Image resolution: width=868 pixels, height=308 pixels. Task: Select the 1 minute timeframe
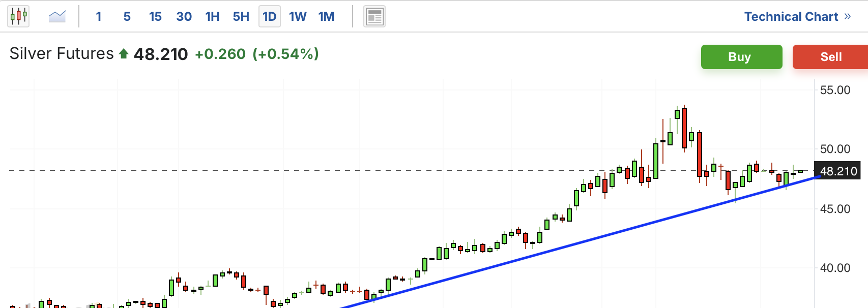99,17
